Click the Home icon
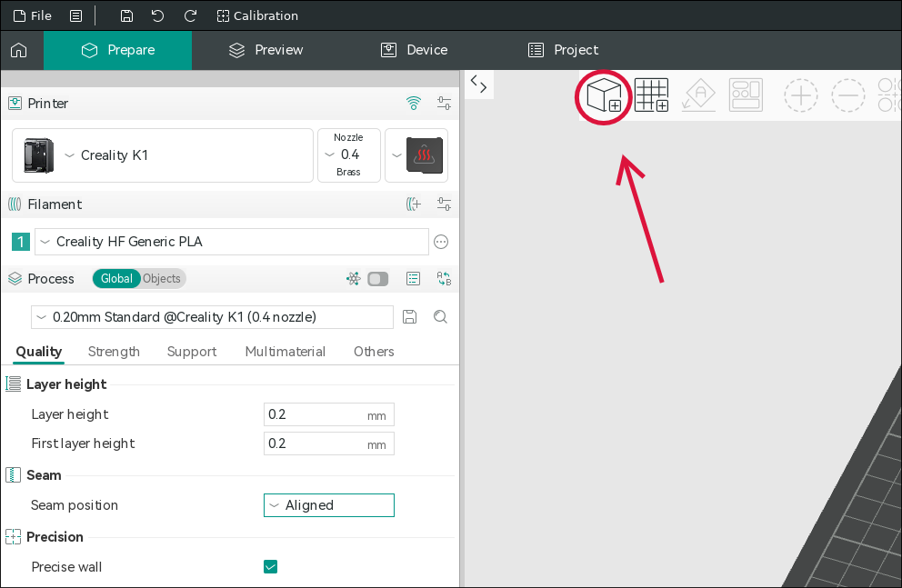 19,50
